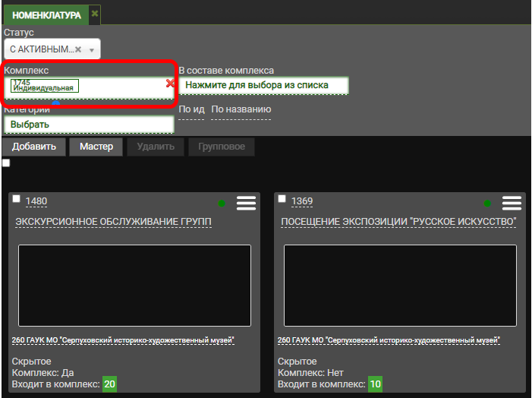Open hamburger menu on card 1480
This screenshot has height=398, width=532.
[247, 203]
